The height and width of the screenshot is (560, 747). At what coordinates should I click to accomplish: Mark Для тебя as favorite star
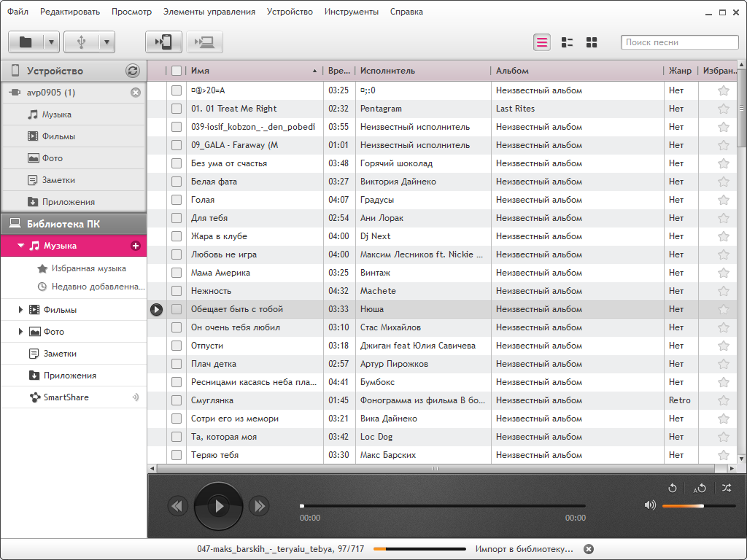723,218
